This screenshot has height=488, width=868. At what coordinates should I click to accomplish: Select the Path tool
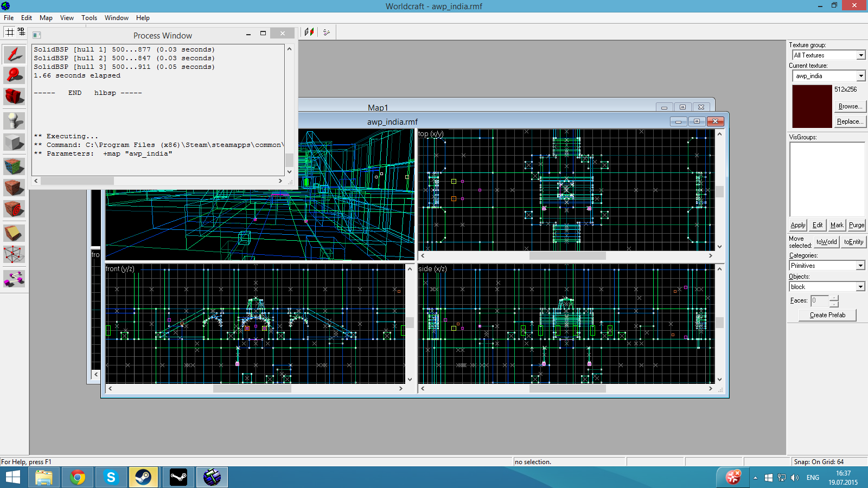pos(14,279)
